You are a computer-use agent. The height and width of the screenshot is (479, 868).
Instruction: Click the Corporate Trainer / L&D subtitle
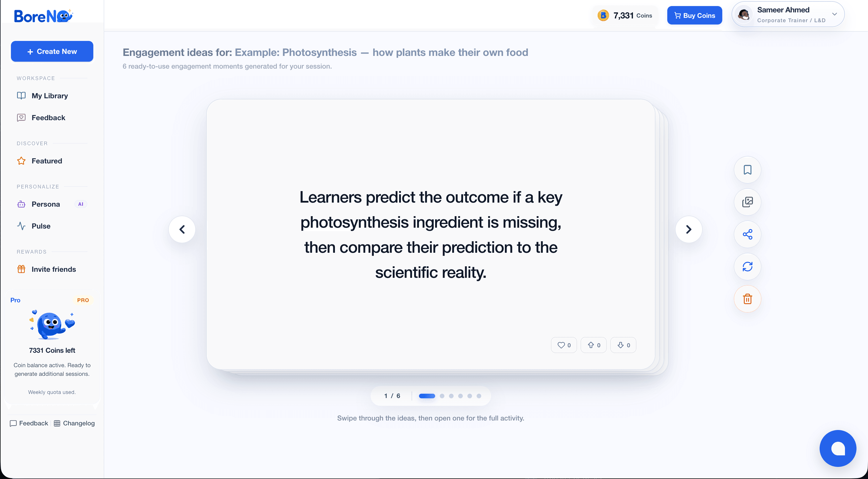click(791, 20)
